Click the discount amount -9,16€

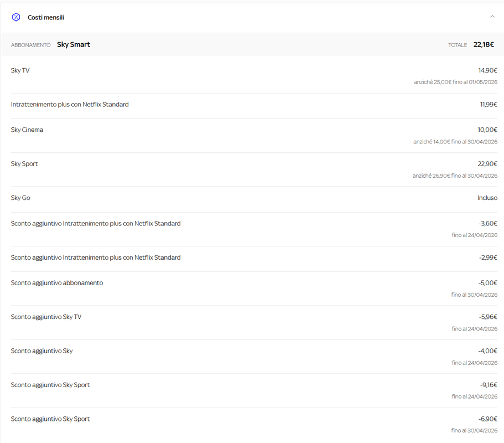[489, 385]
